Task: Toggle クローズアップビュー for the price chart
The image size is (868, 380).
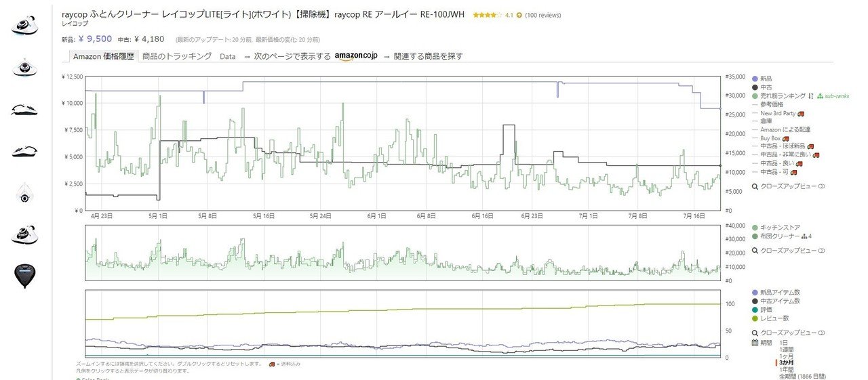Action: (788, 186)
